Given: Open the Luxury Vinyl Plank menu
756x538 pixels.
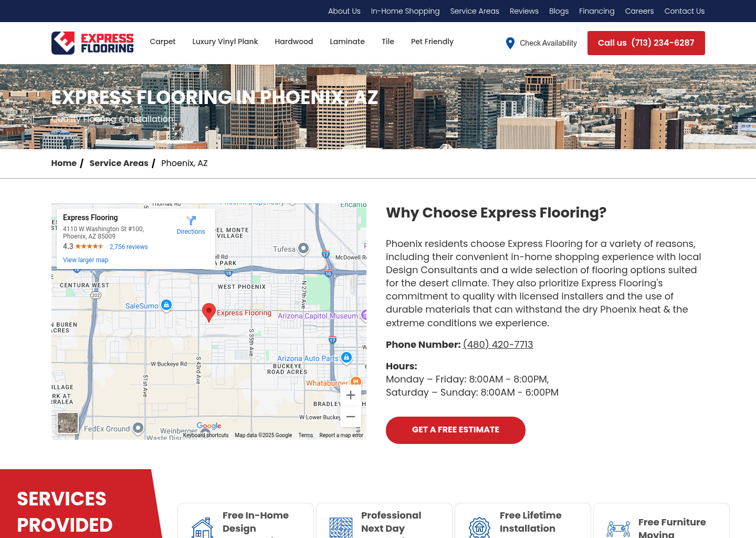Looking at the screenshot, I should click(x=225, y=42).
